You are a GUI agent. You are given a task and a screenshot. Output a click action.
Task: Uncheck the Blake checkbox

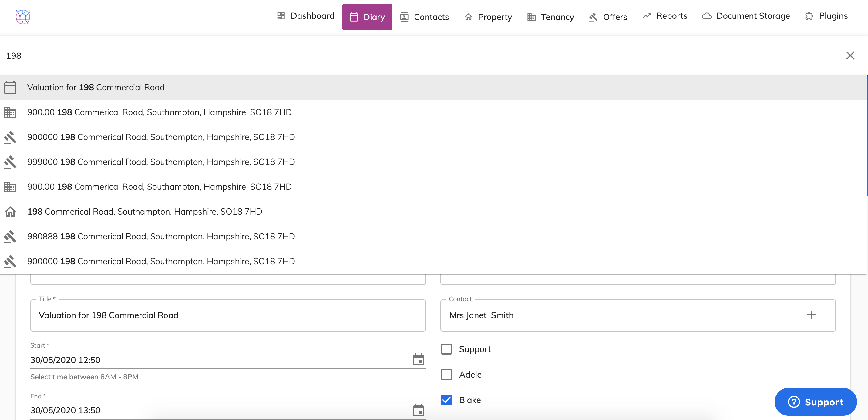[446, 400]
